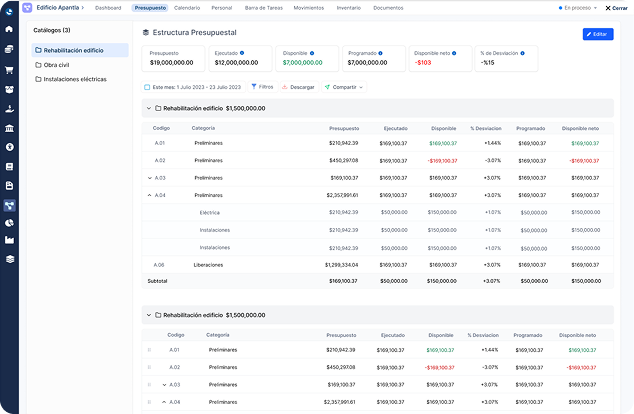
Task: Switch to the Calendario tab
Action: tap(187, 8)
